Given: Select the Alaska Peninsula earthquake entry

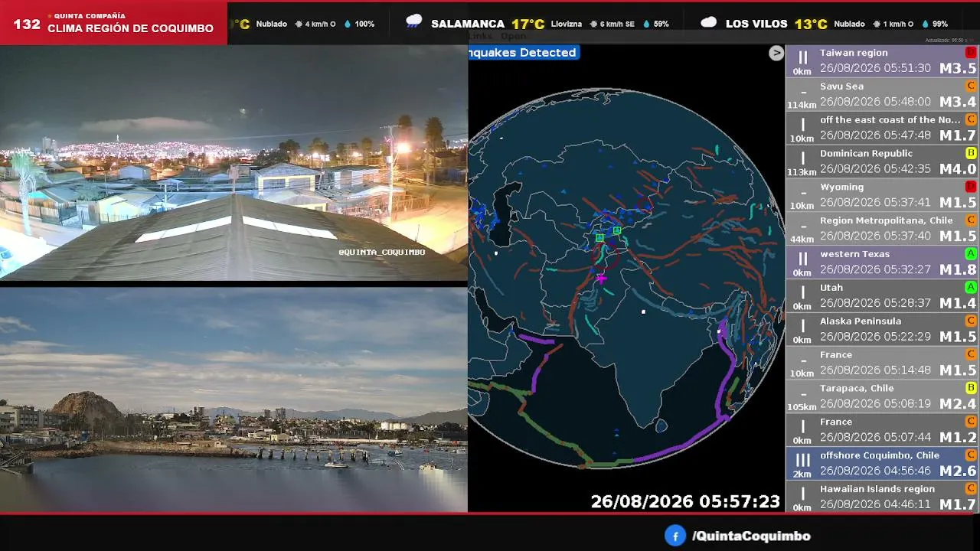Looking at the screenshot, I should [883, 330].
